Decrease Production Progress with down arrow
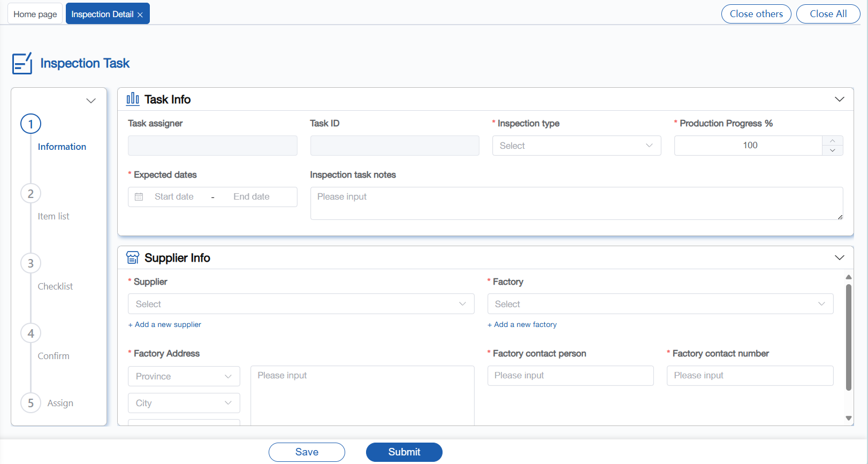This screenshot has width=868, height=464. coord(832,150)
